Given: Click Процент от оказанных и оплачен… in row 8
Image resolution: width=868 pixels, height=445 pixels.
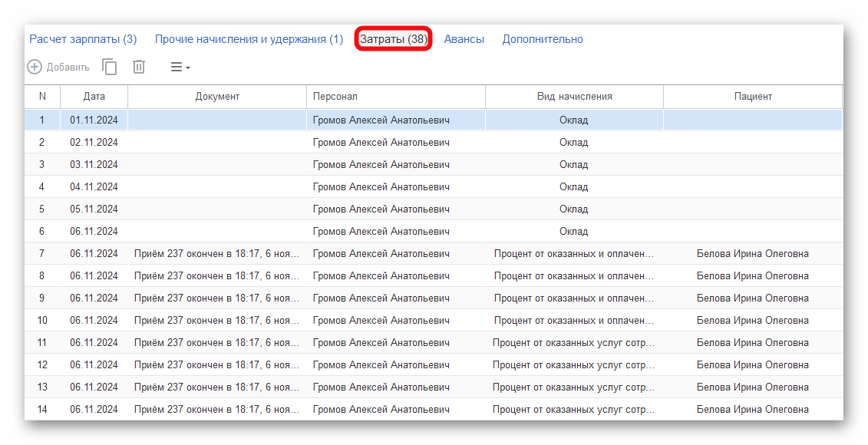Looking at the screenshot, I should point(573,275).
